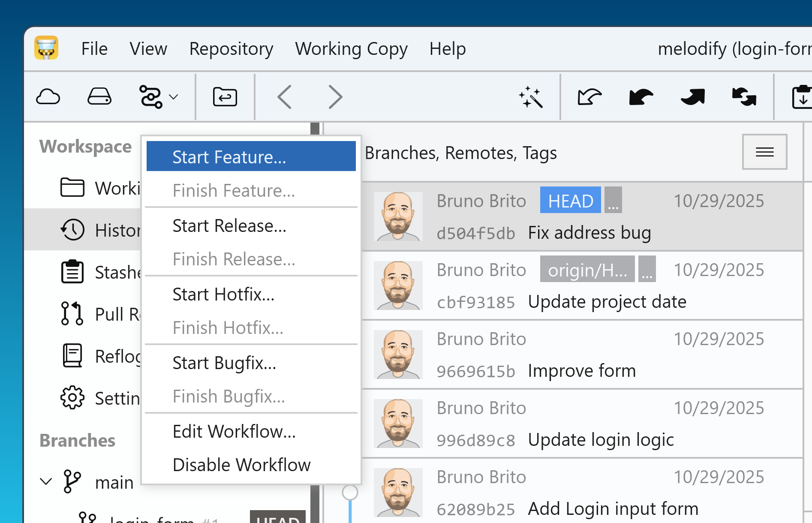The width and height of the screenshot is (812, 523).
Task: Click the open repository folder icon
Action: (x=225, y=96)
